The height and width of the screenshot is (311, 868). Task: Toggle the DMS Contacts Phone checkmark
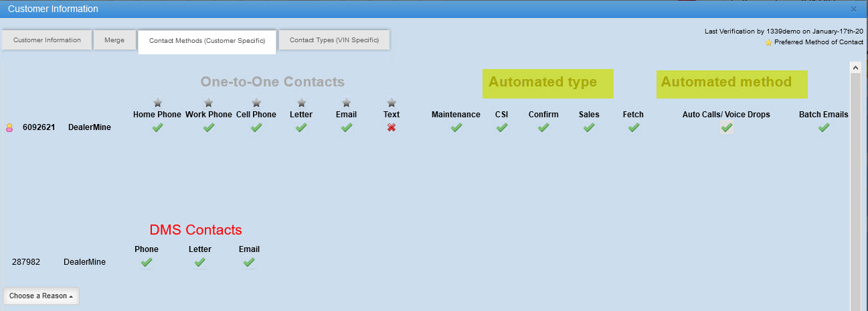[x=147, y=262]
